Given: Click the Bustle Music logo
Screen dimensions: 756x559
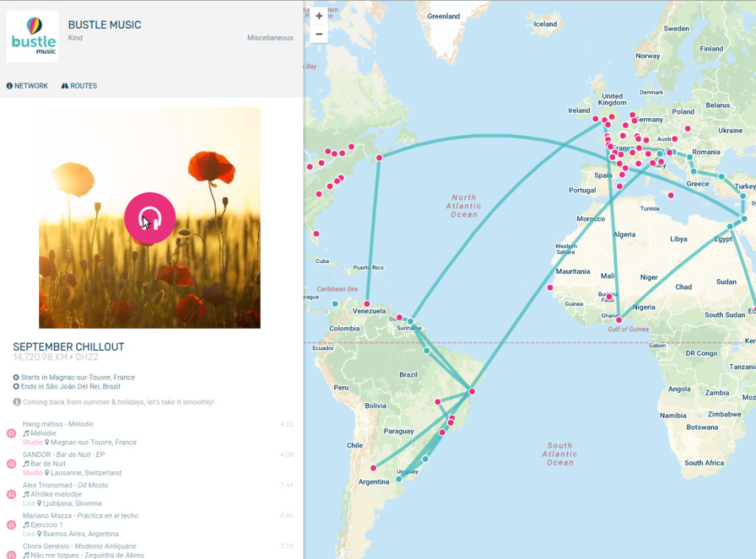Looking at the screenshot, I should [32, 36].
